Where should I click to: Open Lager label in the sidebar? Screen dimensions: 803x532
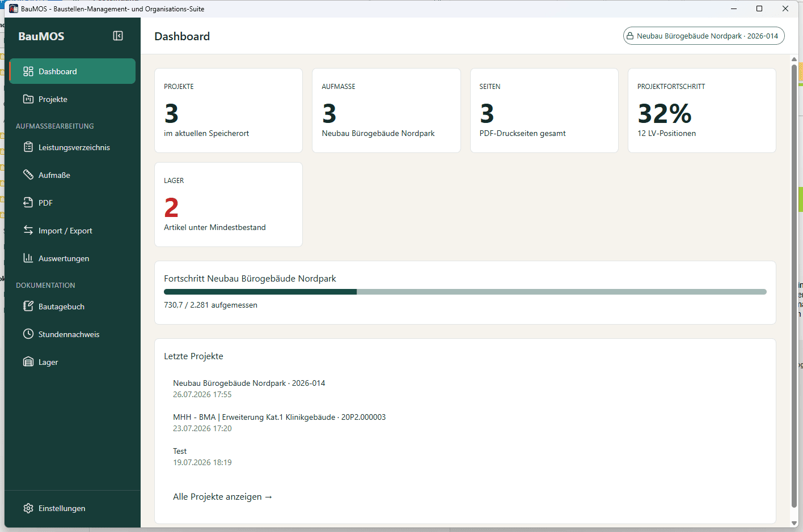(x=48, y=362)
